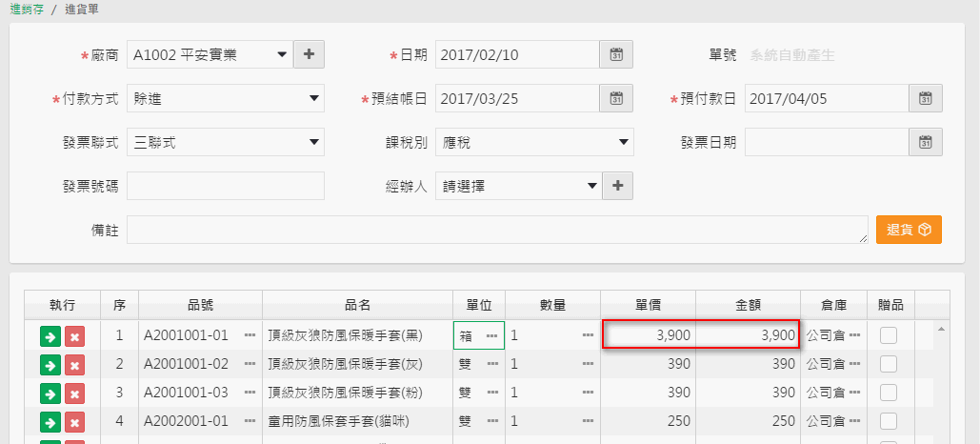Open 品號 lookup dots for A2001001-03
Image resolution: width=980 pixels, height=444 pixels.
click(x=250, y=393)
